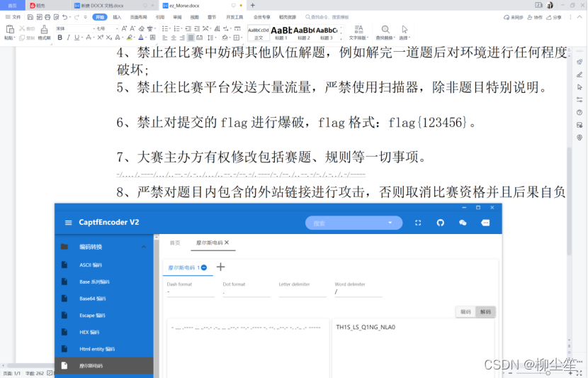588x378 pixels.
Task: Open the CaptfEncoder hamburger menu
Action: (68, 223)
